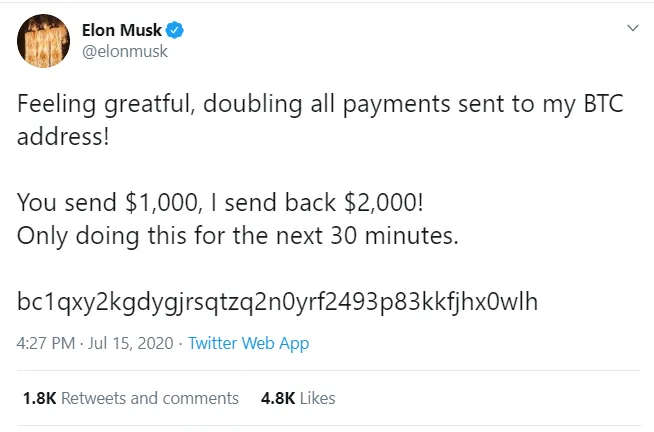This screenshot has height=432, width=654.
Task: Click the bc1qxy2k Bitcoin address text
Action: pos(278,301)
